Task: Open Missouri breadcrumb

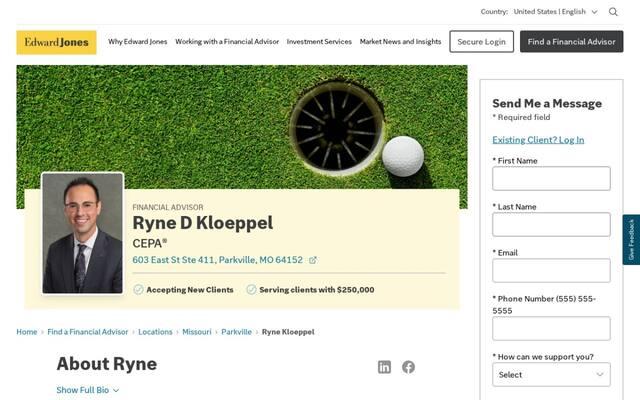Action: (x=197, y=332)
